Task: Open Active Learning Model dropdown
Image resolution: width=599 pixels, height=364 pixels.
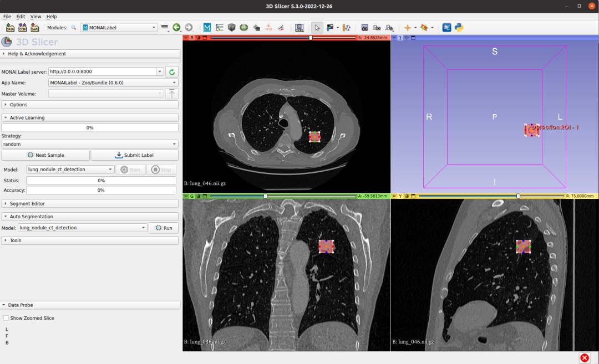Action: coord(70,170)
